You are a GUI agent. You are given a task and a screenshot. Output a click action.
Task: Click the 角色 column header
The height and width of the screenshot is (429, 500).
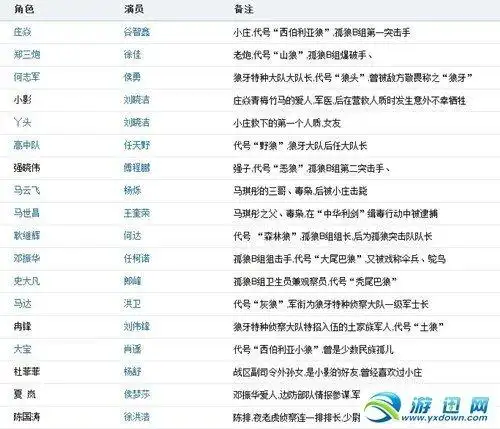coord(24,9)
